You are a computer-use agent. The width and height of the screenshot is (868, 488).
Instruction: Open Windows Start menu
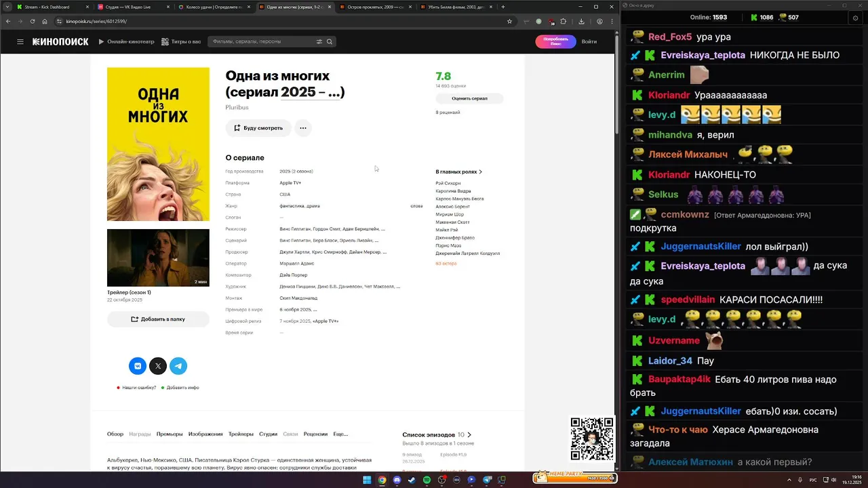pyautogui.click(x=367, y=480)
